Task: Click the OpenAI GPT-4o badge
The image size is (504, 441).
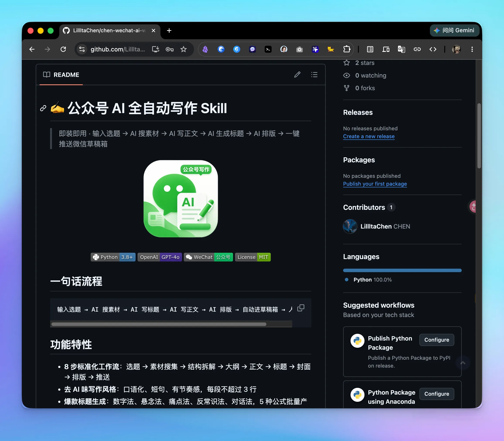Action: pos(160,257)
